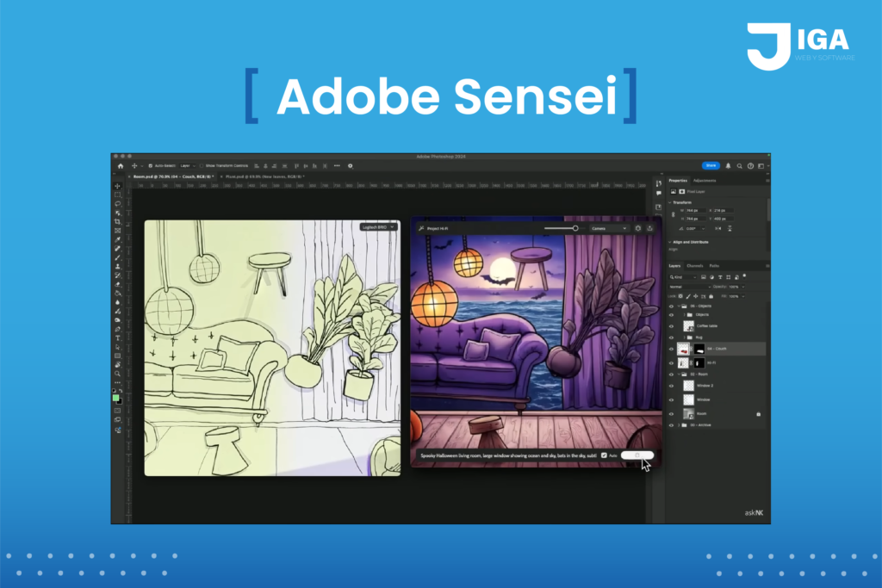Select the Frame tool
The height and width of the screenshot is (588, 882).
click(117, 231)
